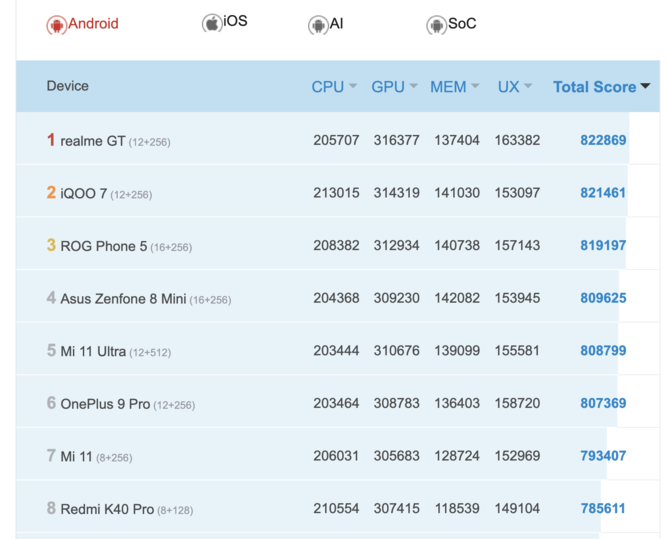
Task: Select Redmi K40 Pro CPU score 210554
Action: tap(336, 508)
